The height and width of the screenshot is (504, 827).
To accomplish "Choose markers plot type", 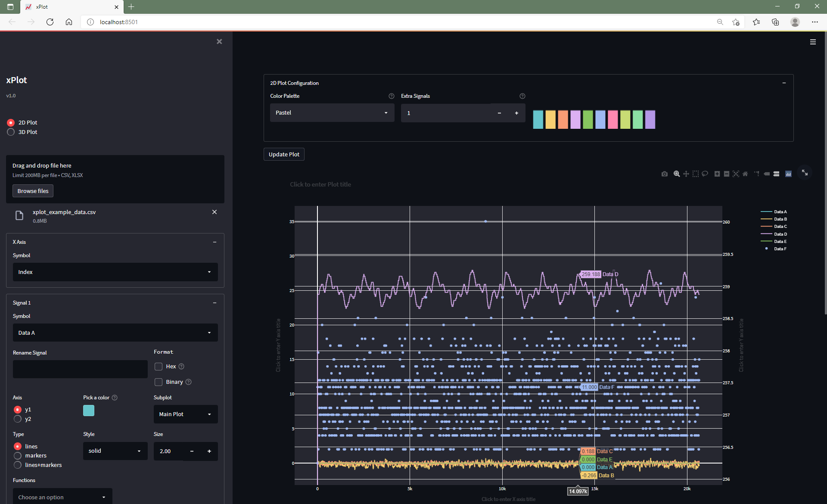I will coord(18,456).
